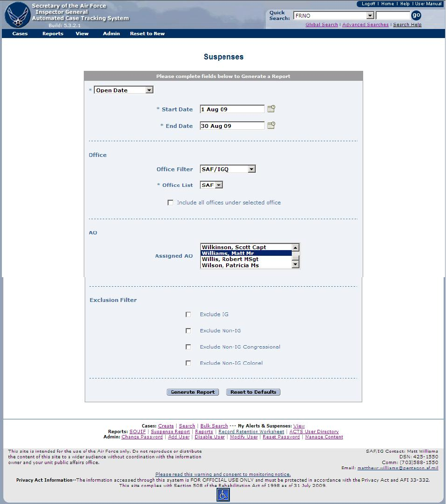Click the Start Date input field
Viewport: 446px width, 504px height.
(232, 109)
